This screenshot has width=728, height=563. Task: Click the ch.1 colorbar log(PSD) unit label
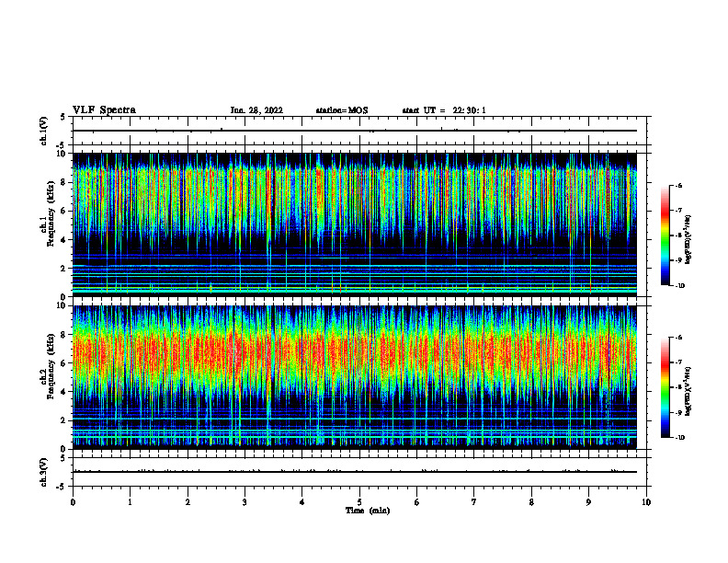688,239
